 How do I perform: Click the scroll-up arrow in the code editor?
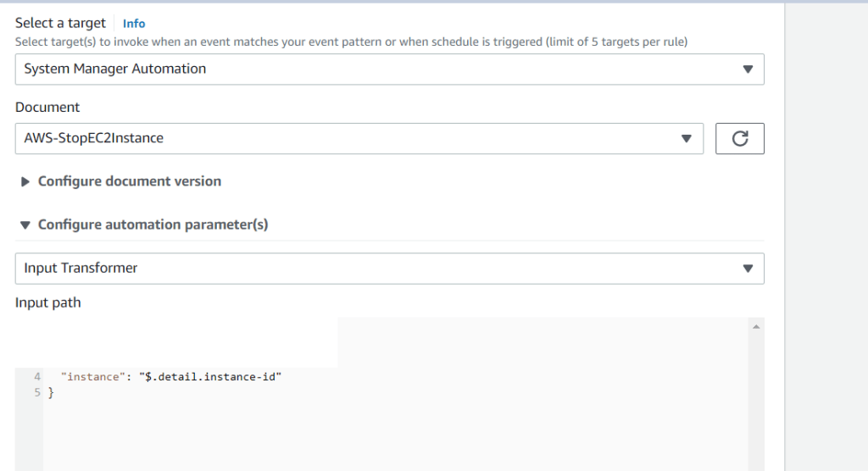(x=756, y=326)
